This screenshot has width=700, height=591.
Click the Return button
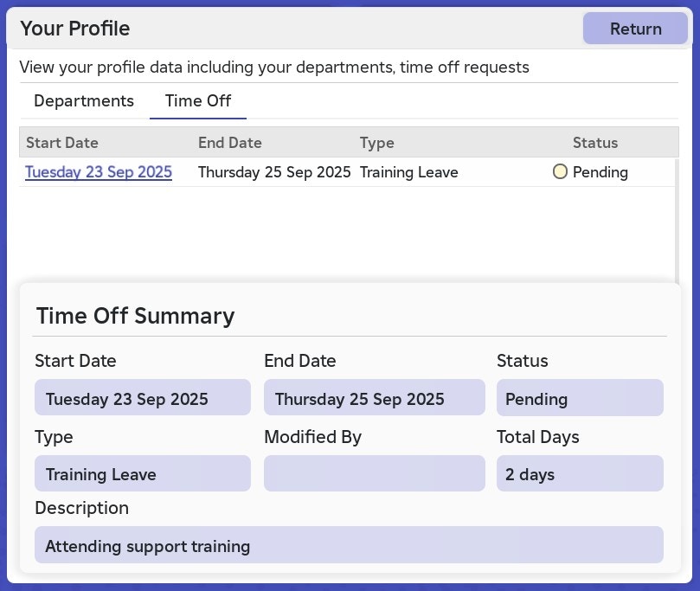[x=635, y=29]
